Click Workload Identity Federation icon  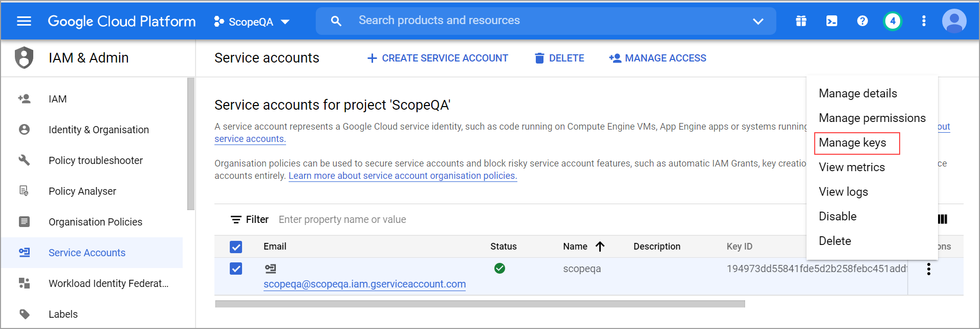[24, 283]
